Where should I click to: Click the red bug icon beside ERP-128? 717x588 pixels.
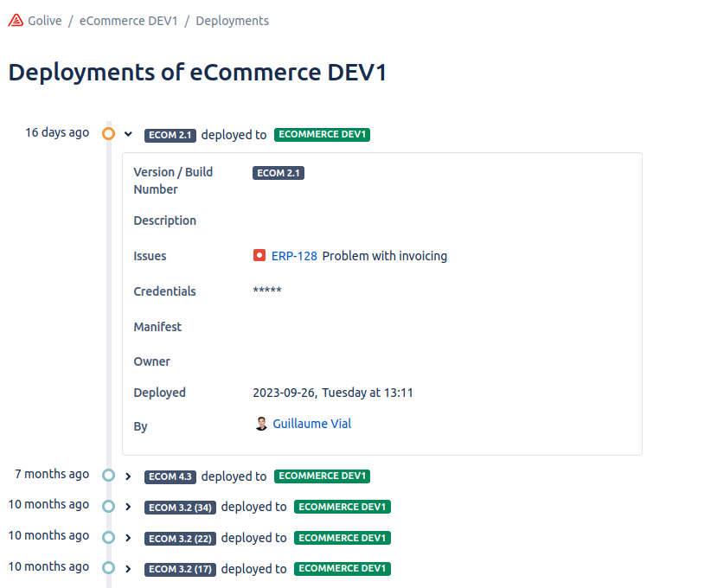click(x=259, y=256)
